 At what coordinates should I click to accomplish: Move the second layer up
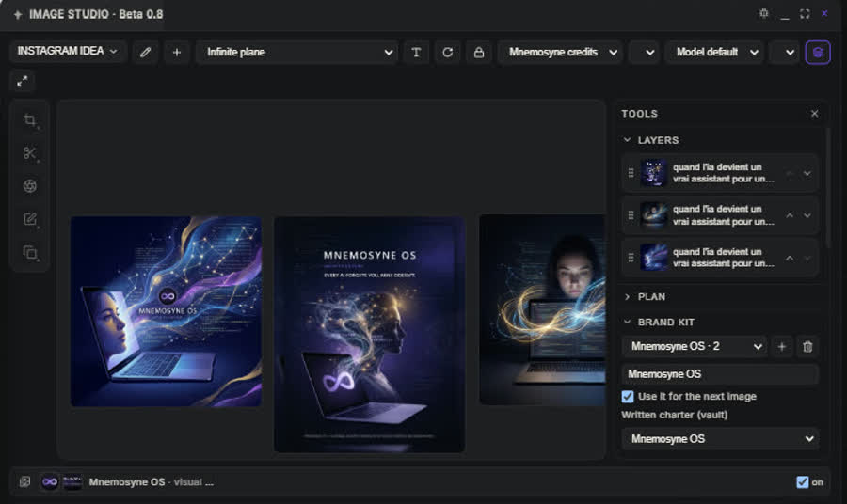pyautogui.click(x=790, y=215)
